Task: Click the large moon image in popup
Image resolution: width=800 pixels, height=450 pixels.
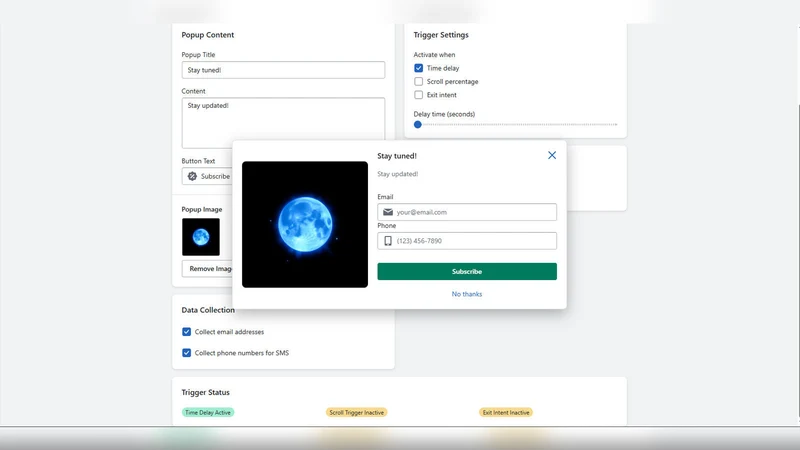Action: [x=305, y=224]
